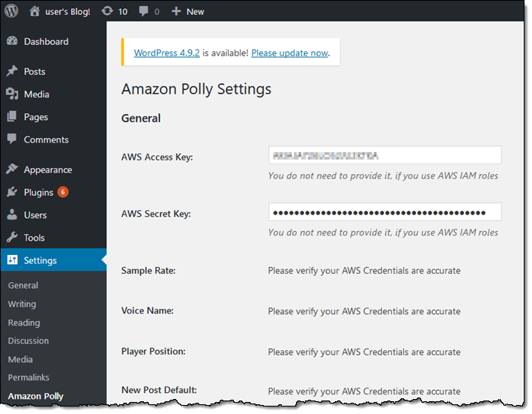Open the updates icon showing 10
Viewport: 532px width, 414px height.
[x=107, y=11]
